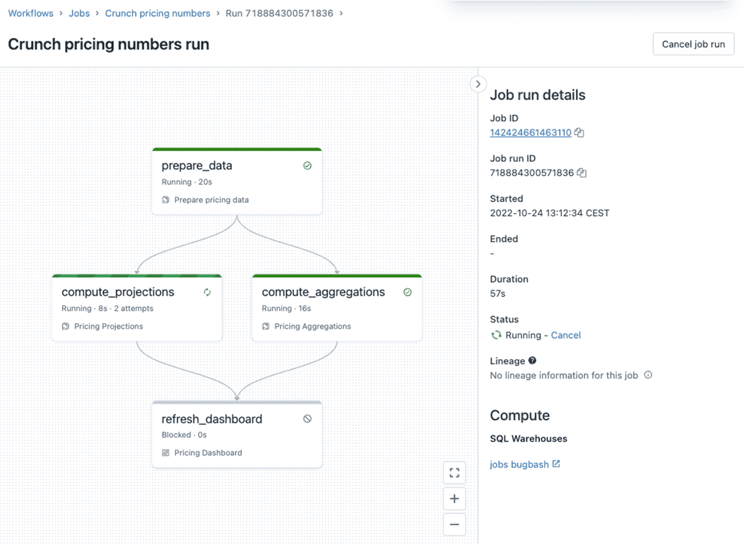Zoom in on the task graph
Viewport: 744px width, 560px height.
coord(454,499)
